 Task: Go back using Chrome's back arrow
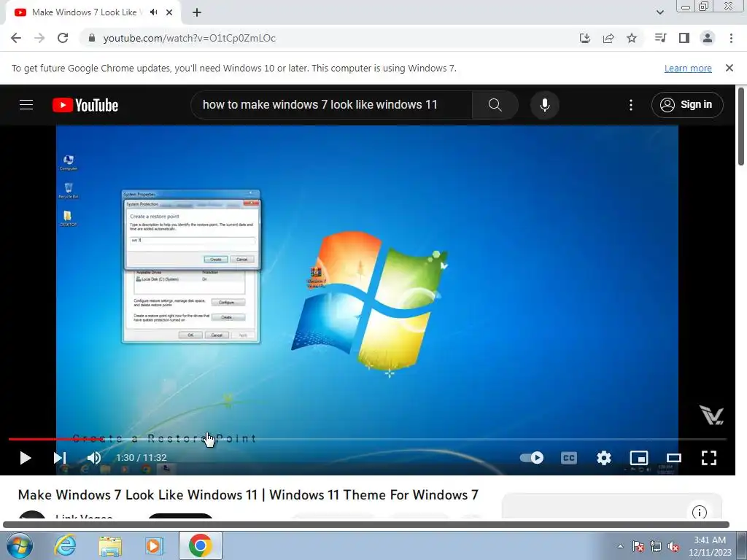(16, 38)
